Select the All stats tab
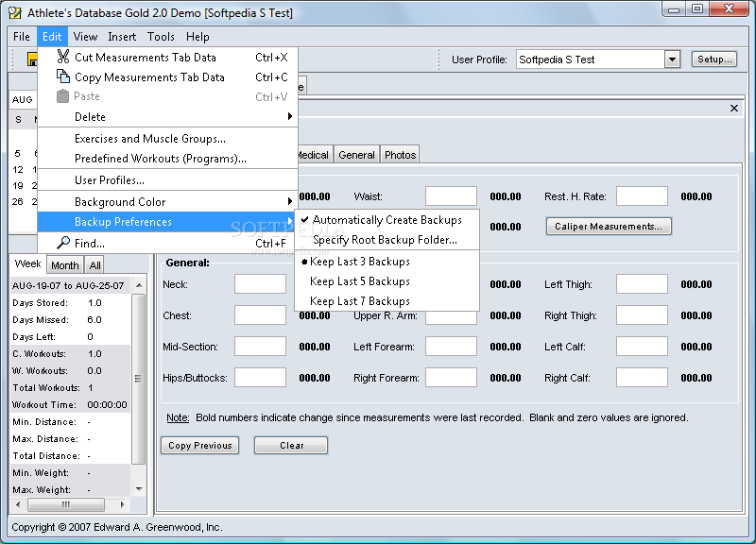This screenshot has width=756, height=544. point(95,265)
